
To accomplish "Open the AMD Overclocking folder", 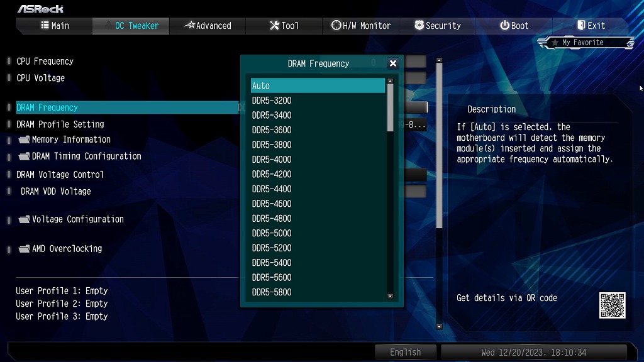I will (60, 249).
